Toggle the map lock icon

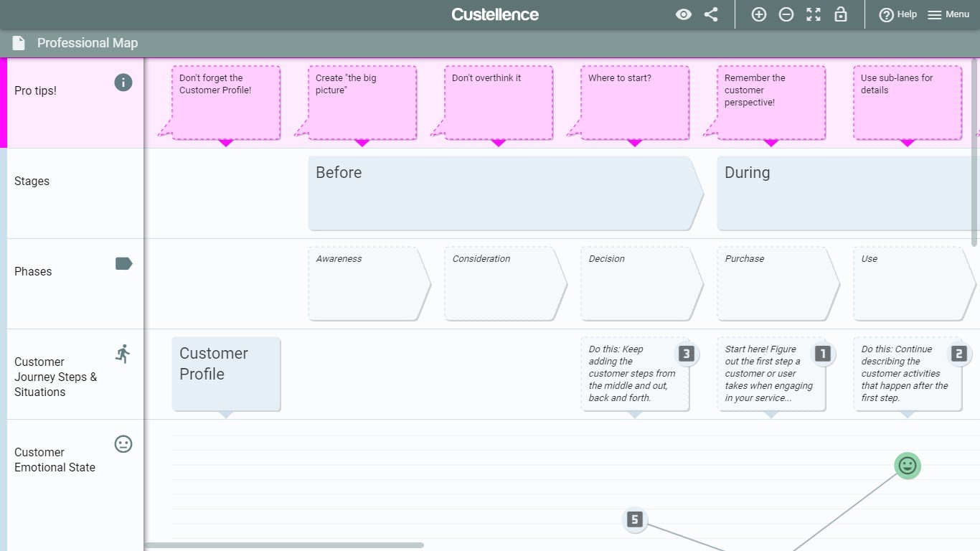pyautogui.click(x=841, y=14)
